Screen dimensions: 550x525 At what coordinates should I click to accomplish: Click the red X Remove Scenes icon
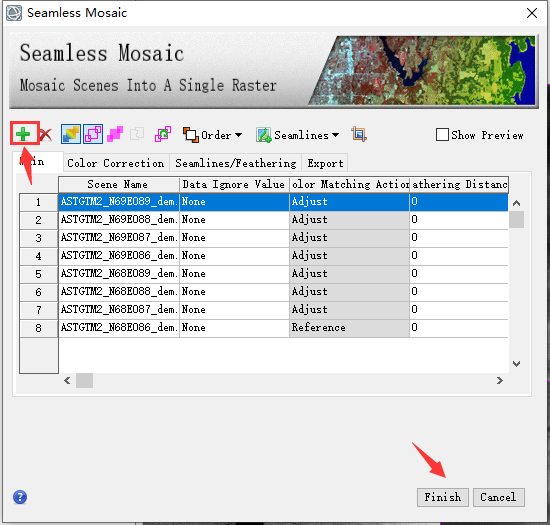point(45,134)
